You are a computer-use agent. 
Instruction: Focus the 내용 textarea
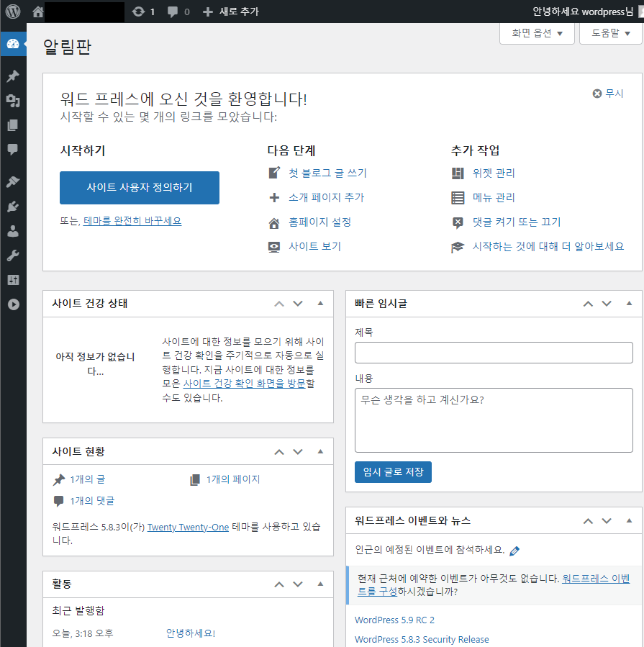[494, 420]
